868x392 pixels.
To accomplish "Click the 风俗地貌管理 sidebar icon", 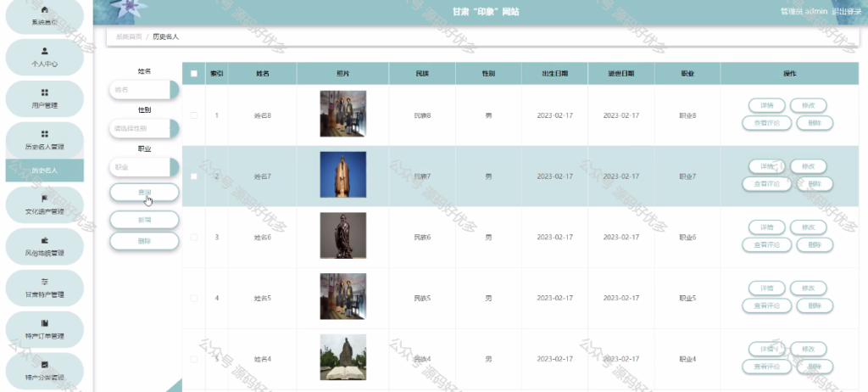I will pos(45,240).
